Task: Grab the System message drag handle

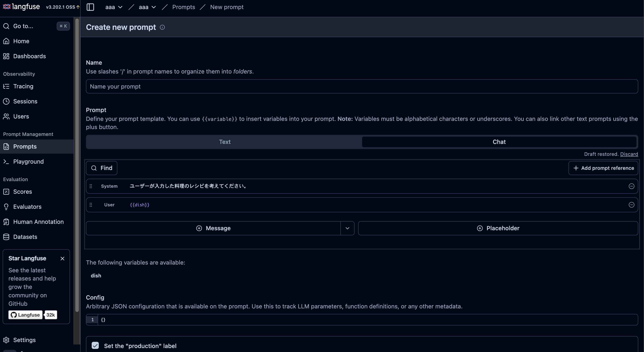Action: click(91, 186)
